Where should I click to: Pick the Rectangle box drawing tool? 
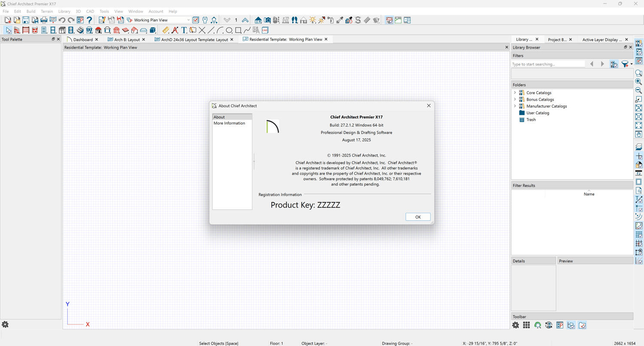click(x=238, y=30)
